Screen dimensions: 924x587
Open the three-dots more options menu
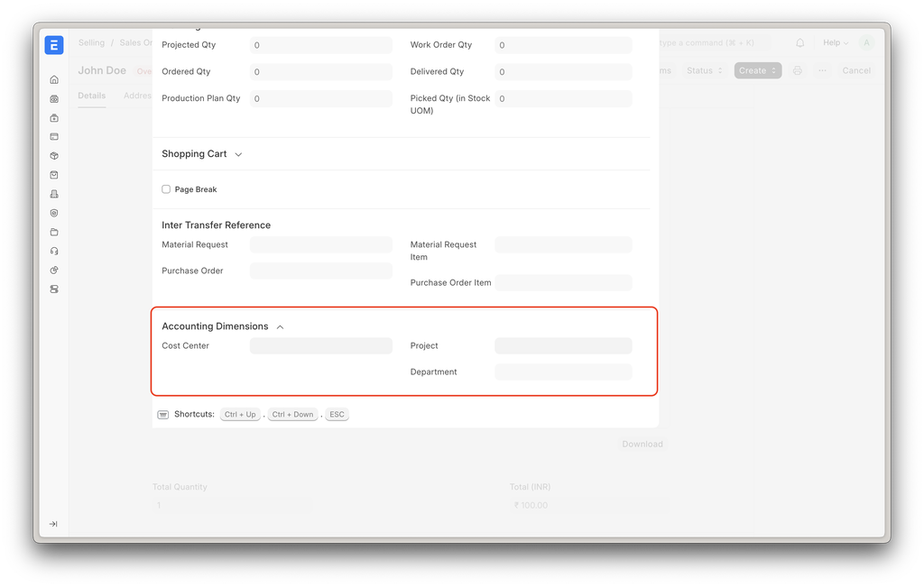coord(822,70)
